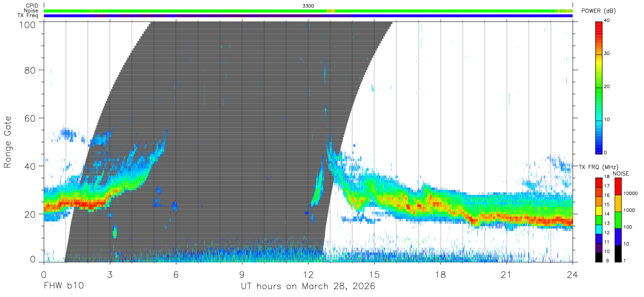Click the 'POWER (dB)' legend title
This screenshot has width=644, height=297.
pyautogui.click(x=599, y=10)
